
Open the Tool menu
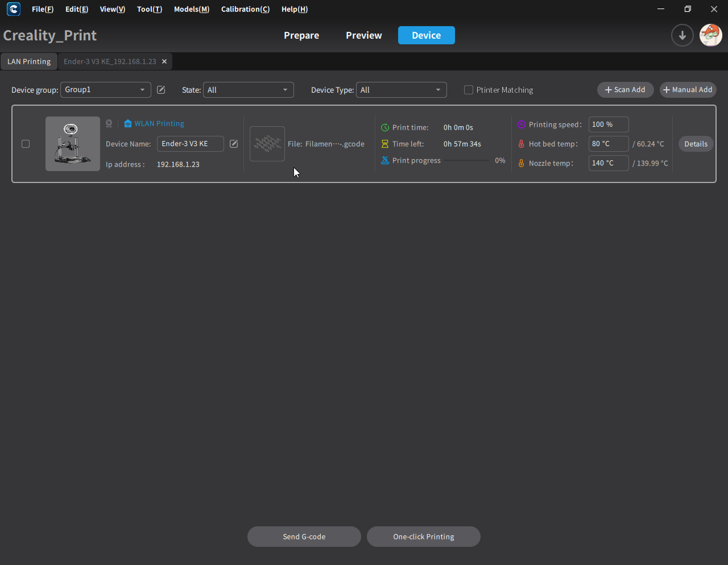pos(150,9)
